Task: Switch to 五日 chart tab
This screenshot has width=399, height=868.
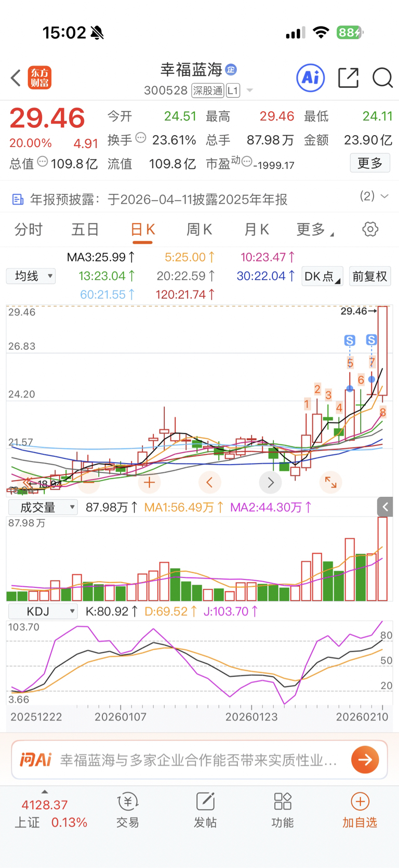Action: 85,229
